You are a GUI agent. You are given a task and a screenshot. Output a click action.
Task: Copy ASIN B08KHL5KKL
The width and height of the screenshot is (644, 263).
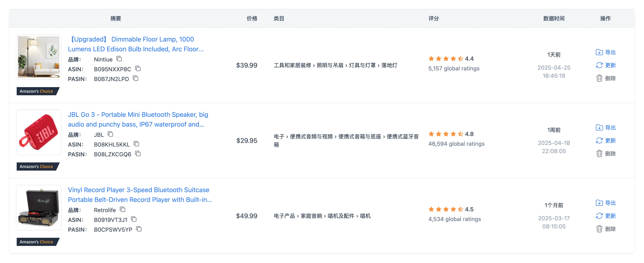pos(137,144)
